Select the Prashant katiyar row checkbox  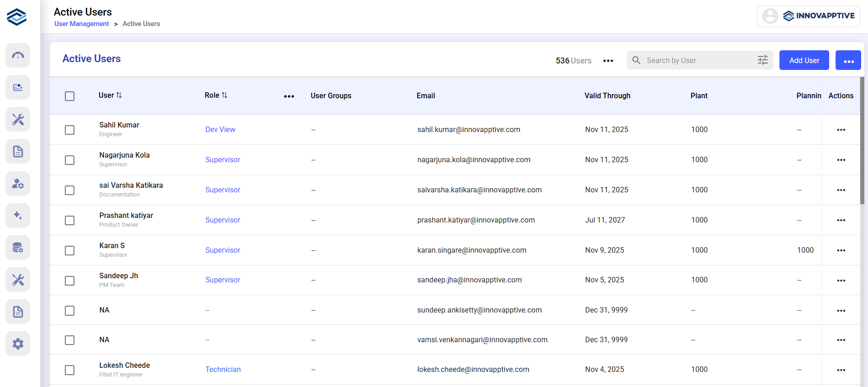[69, 220]
